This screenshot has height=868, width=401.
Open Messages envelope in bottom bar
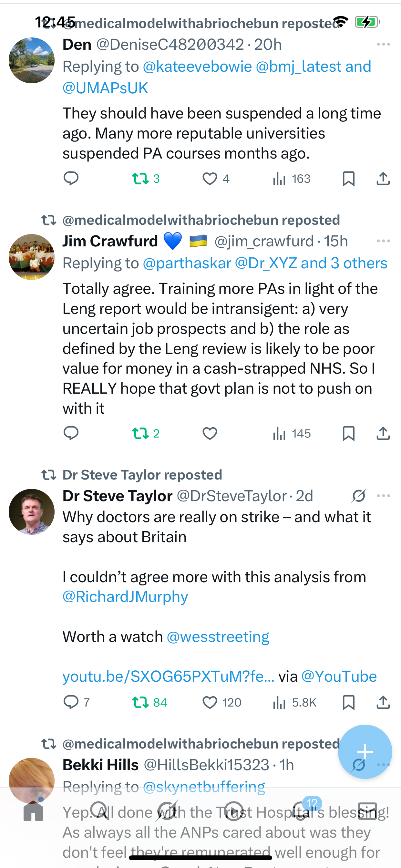(367, 812)
